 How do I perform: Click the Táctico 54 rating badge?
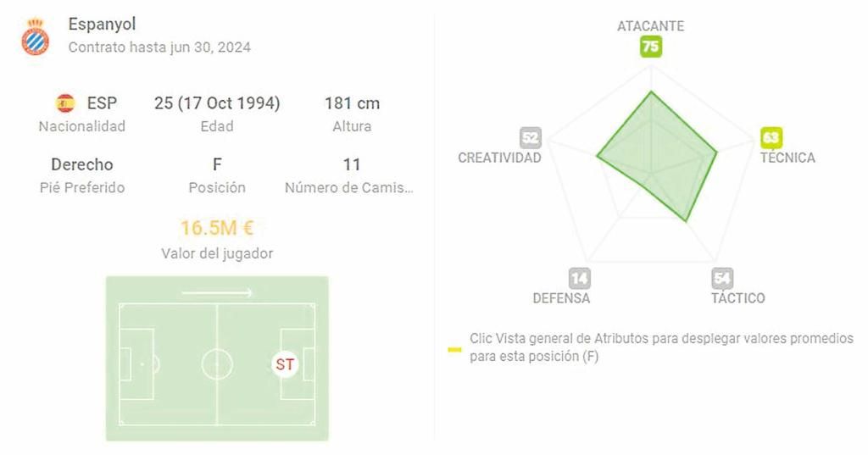click(x=722, y=279)
